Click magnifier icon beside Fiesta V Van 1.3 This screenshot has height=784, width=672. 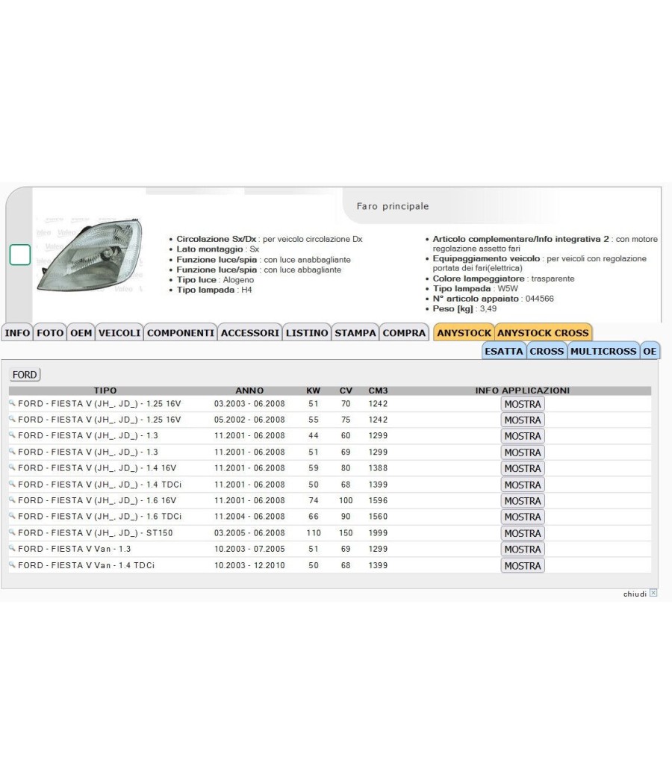[13, 549]
